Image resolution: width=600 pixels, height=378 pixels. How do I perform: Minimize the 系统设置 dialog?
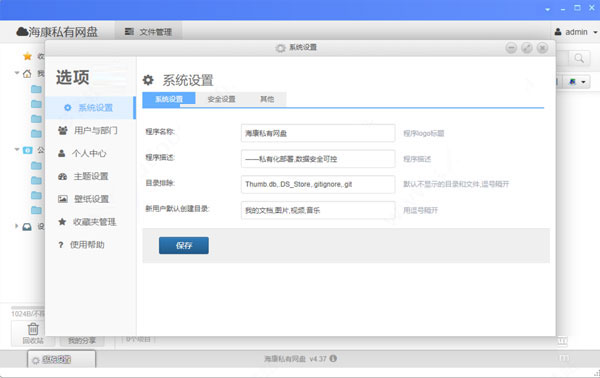511,48
